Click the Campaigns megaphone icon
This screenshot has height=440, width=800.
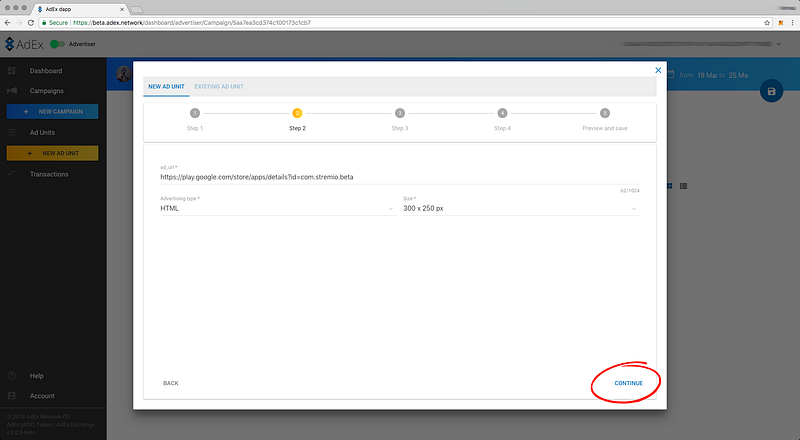pyautogui.click(x=12, y=90)
